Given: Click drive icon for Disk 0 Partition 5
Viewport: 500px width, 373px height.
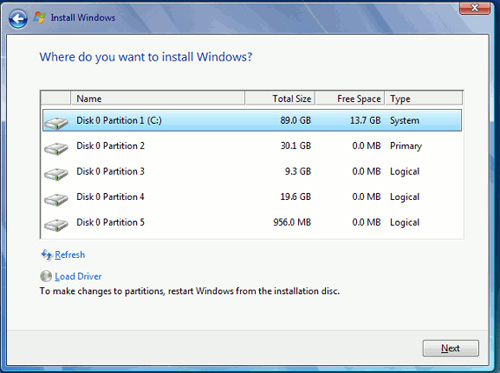Looking at the screenshot, I should click(56, 225).
